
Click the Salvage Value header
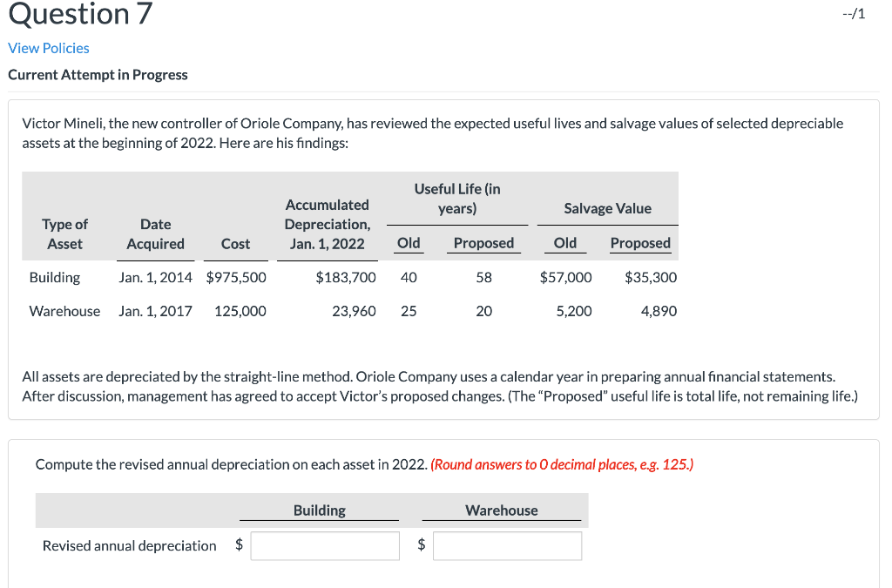click(606, 208)
